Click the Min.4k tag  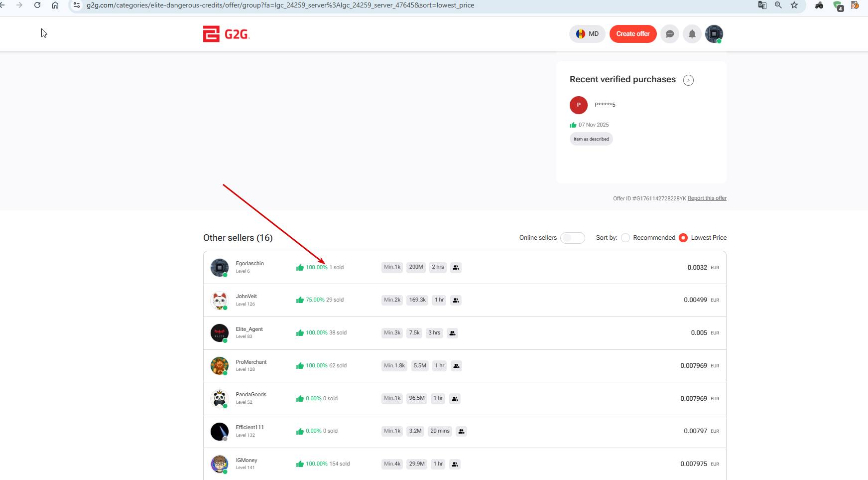(392, 464)
